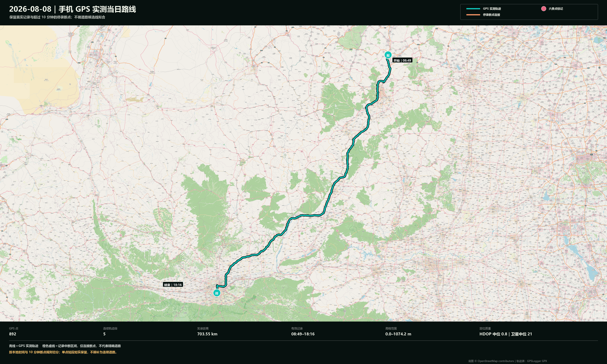Click the "高程范围" stat heading
Viewport: 607px width, 364px height.
point(391,328)
